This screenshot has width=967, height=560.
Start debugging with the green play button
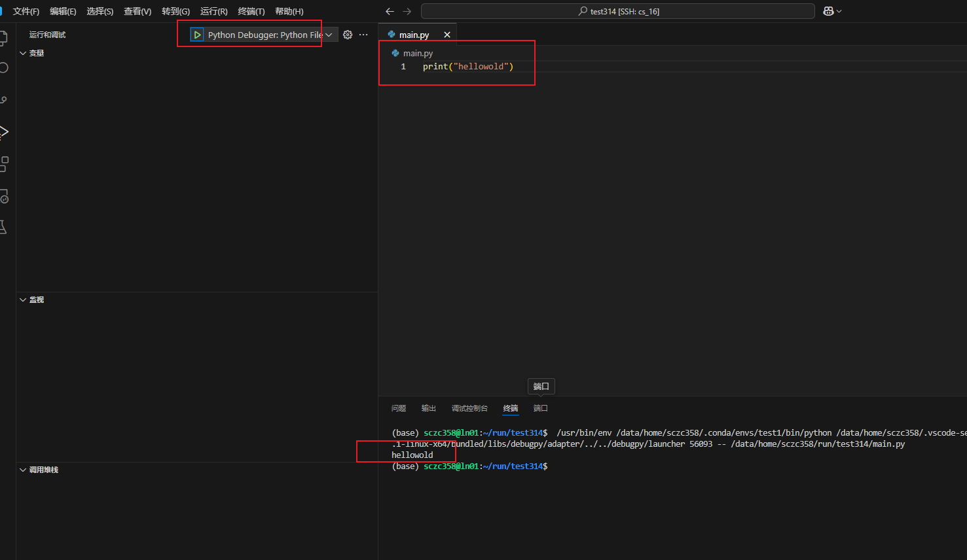[x=197, y=35]
